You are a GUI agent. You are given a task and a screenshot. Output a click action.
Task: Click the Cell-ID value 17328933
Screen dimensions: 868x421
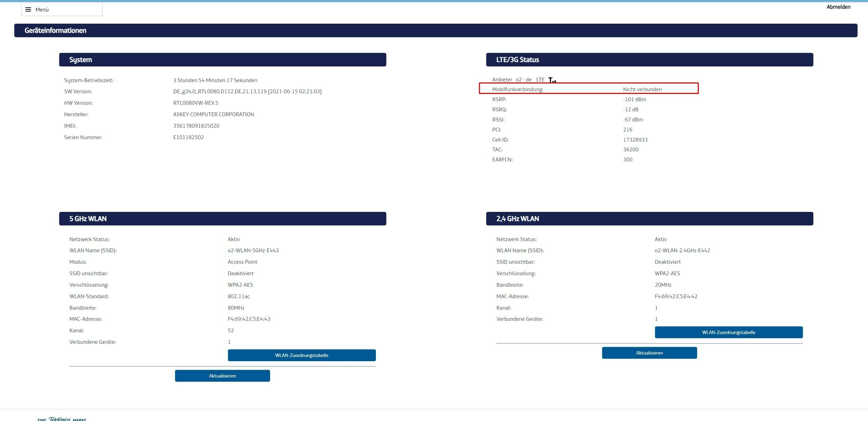pos(635,140)
